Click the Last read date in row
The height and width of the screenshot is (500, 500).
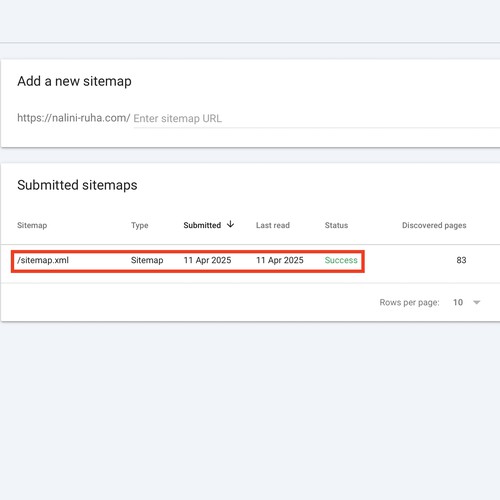click(280, 260)
